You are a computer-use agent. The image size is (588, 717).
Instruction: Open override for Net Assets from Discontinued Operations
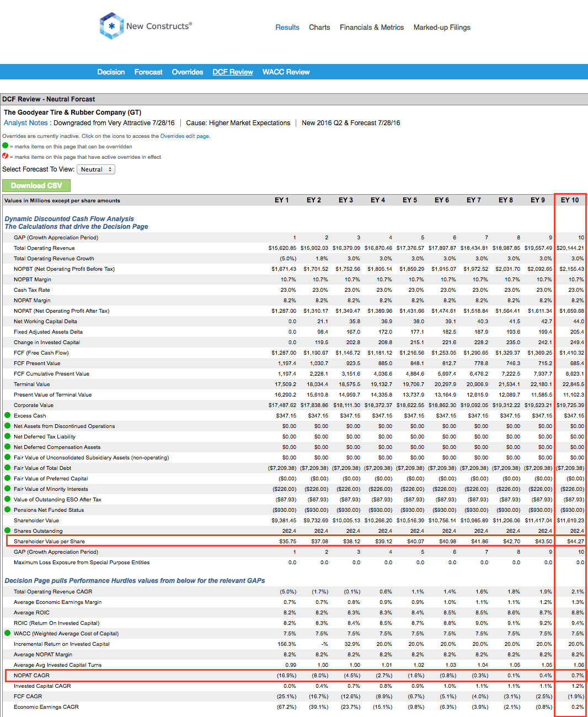click(x=8, y=426)
